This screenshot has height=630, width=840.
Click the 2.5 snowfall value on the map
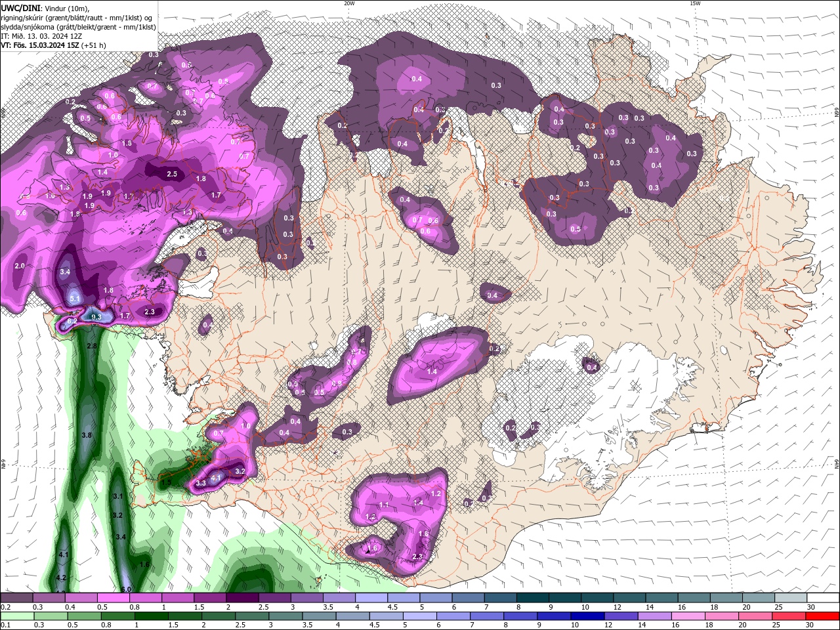click(172, 174)
